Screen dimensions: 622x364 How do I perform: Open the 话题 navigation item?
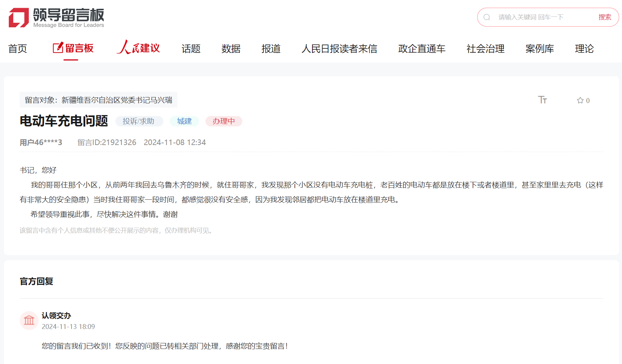[x=191, y=49]
